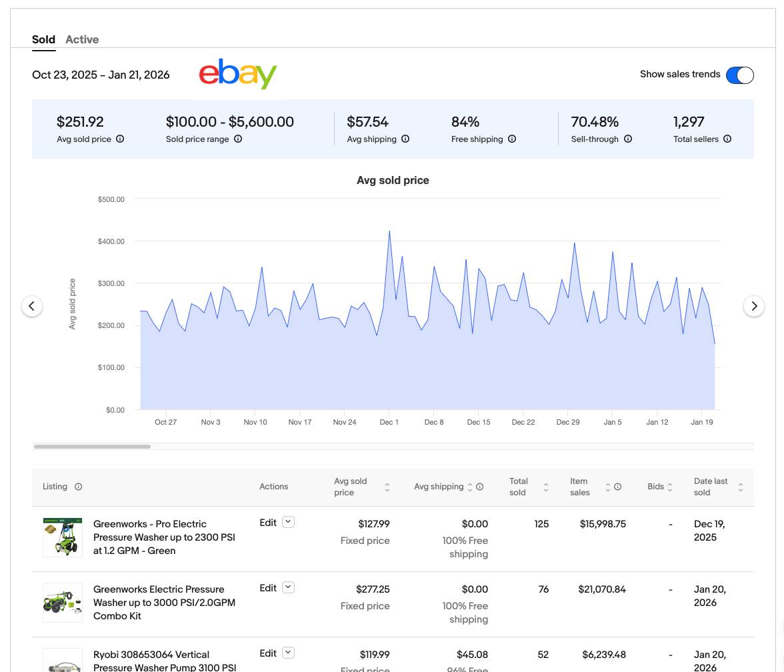The width and height of the screenshot is (784, 672).
Task: Open Edit dropdown for Greenworks Pro Electric washer
Action: (x=288, y=523)
